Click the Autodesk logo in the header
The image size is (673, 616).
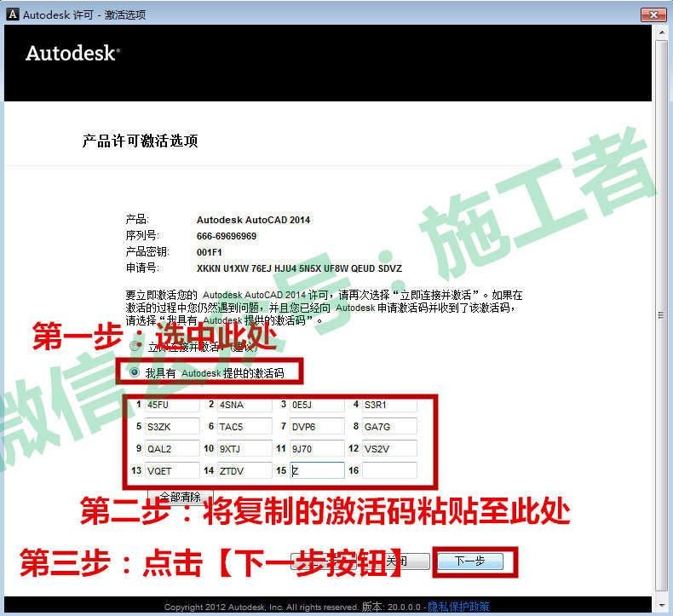[72, 53]
